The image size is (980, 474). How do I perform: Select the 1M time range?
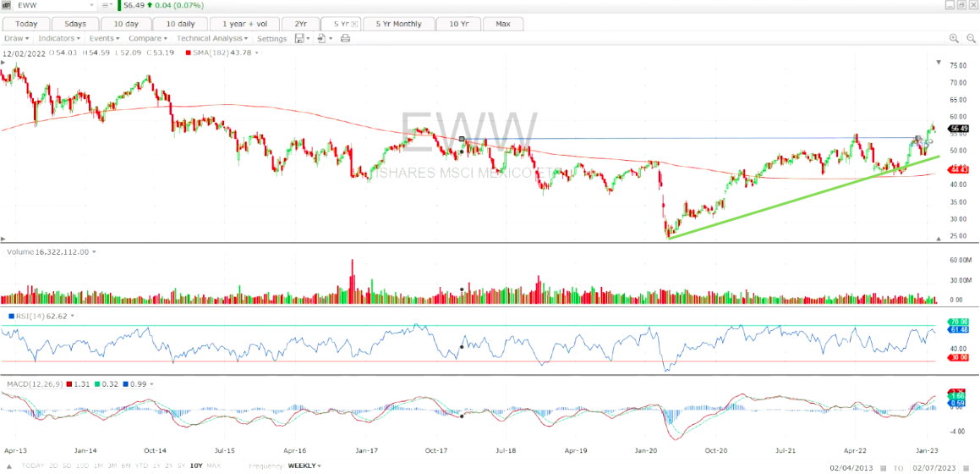pyautogui.click(x=99, y=466)
